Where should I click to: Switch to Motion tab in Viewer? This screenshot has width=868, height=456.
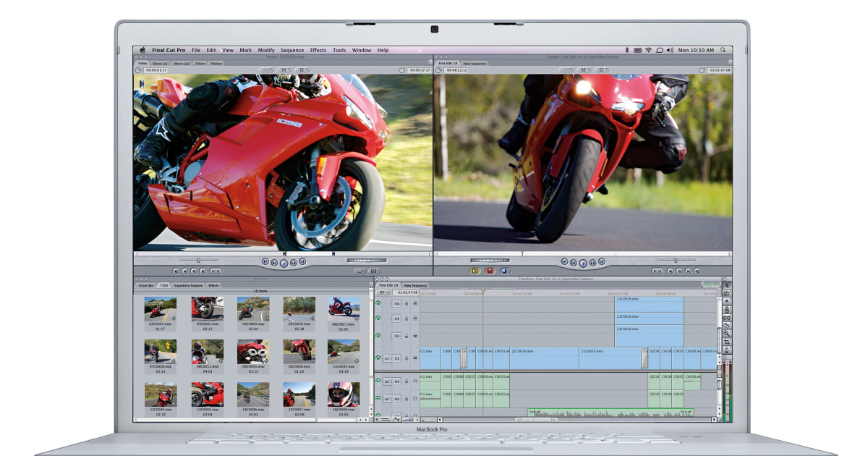[x=216, y=64]
